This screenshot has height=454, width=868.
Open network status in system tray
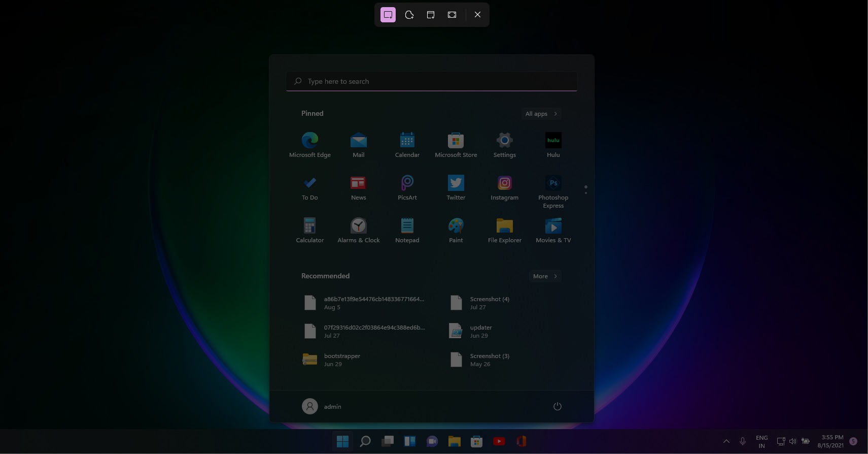[781, 441]
